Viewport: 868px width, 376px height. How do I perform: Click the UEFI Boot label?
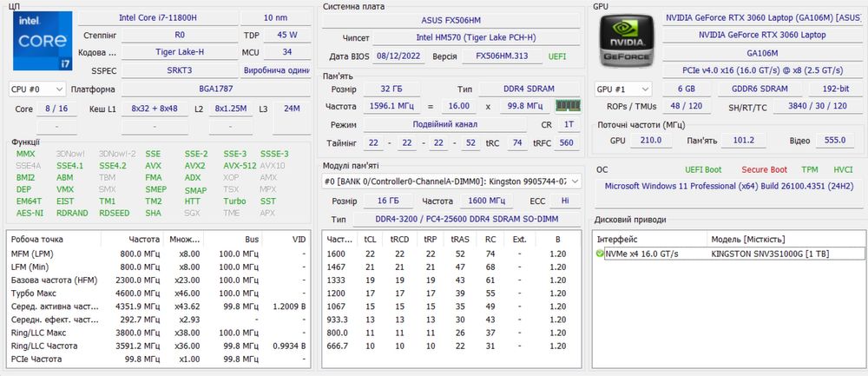[x=703, y=170]
